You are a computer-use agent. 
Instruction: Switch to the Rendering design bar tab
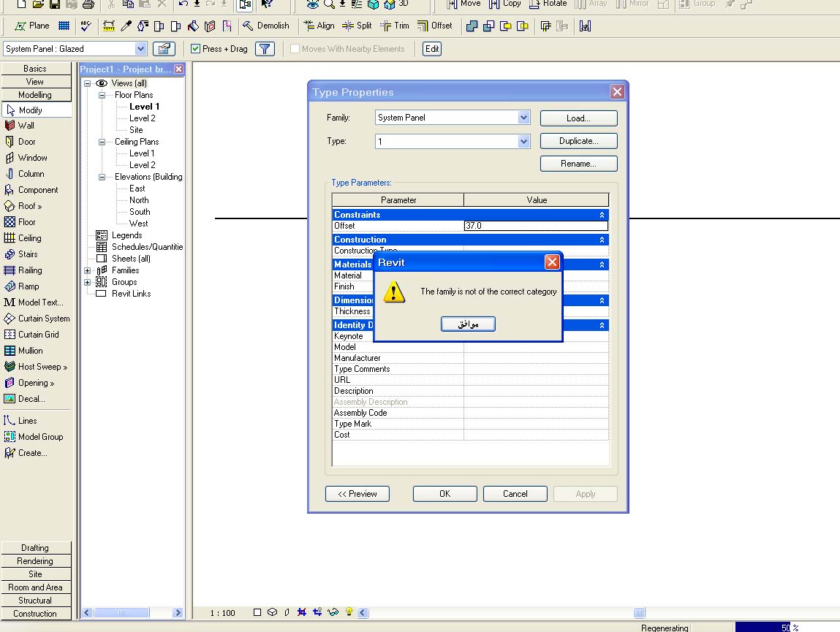point(35,561)
